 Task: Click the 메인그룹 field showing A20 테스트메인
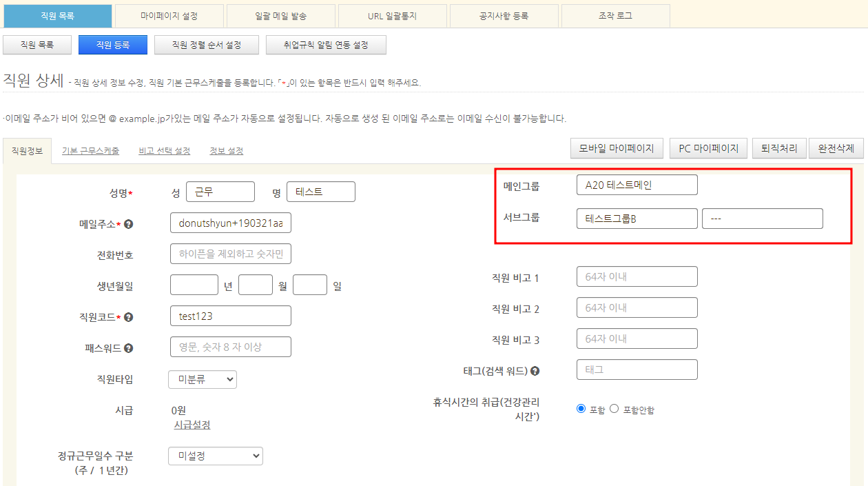click(637, 185)
